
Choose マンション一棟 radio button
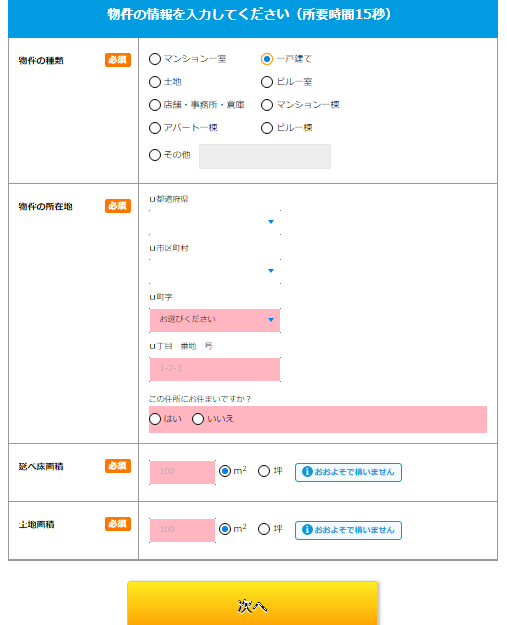[x=267, y=105]
